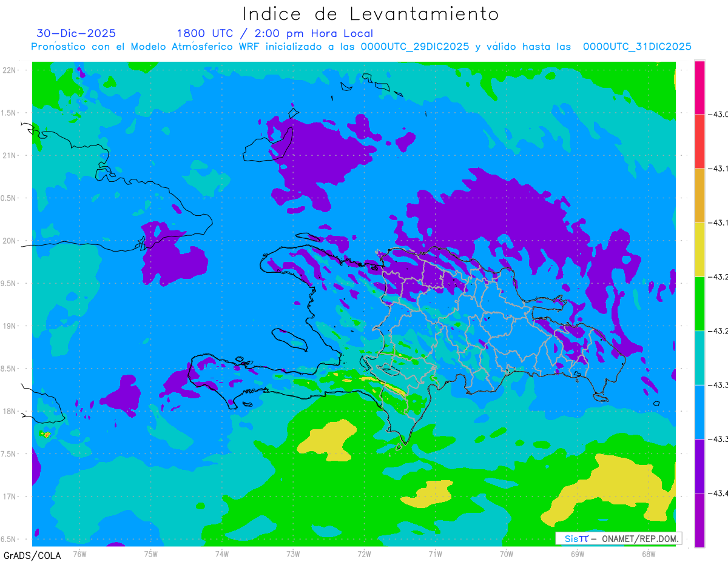Click the -43.1 label between red and orange
This screenshot has height=562, width=728.
pos(718,168)
